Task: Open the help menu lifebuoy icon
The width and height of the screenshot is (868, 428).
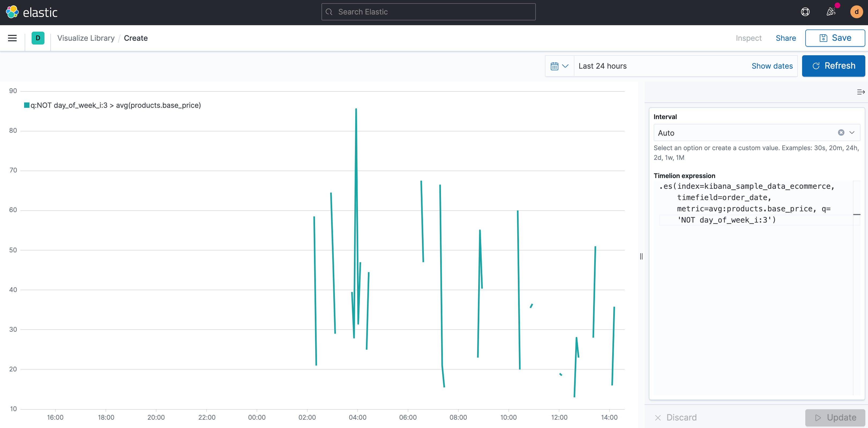Action: pyautogui.click(x=805, y=12)
